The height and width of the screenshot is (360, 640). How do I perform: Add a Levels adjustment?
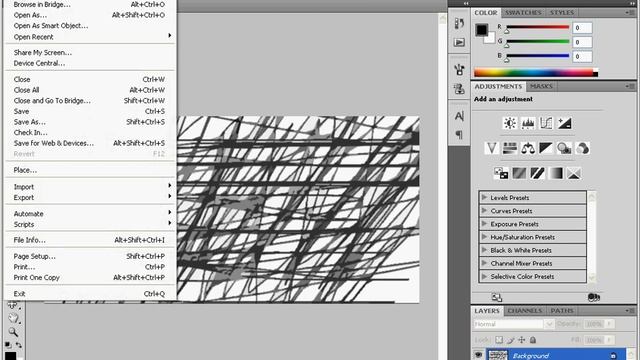pos(528,123)
